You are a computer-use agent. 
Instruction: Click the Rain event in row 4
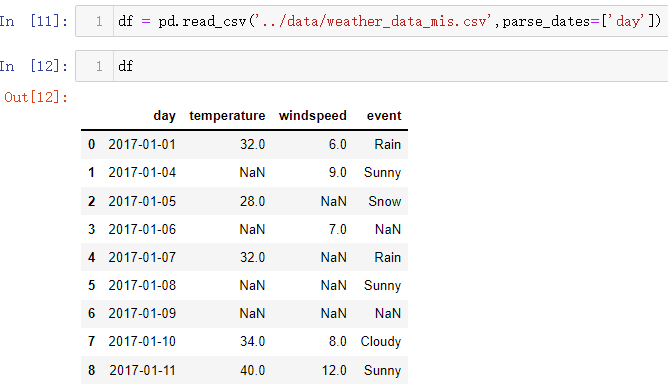tap(388, 257)
